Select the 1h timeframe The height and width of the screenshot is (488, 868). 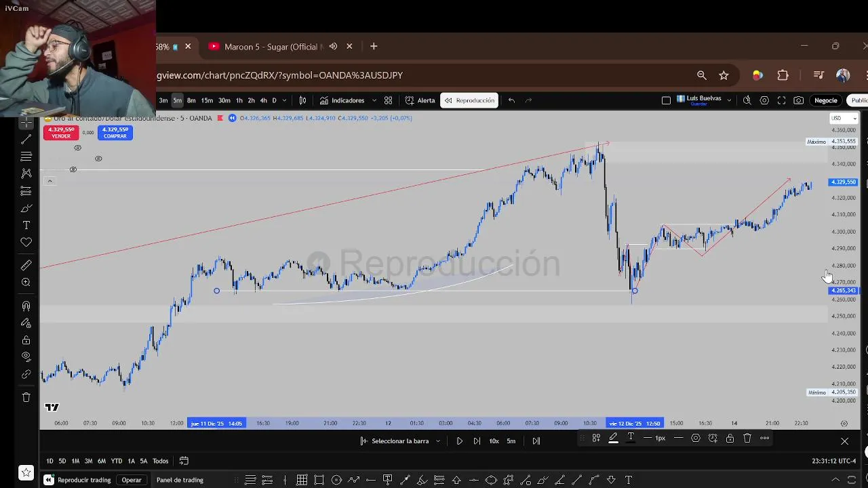(x=239, y=100)
